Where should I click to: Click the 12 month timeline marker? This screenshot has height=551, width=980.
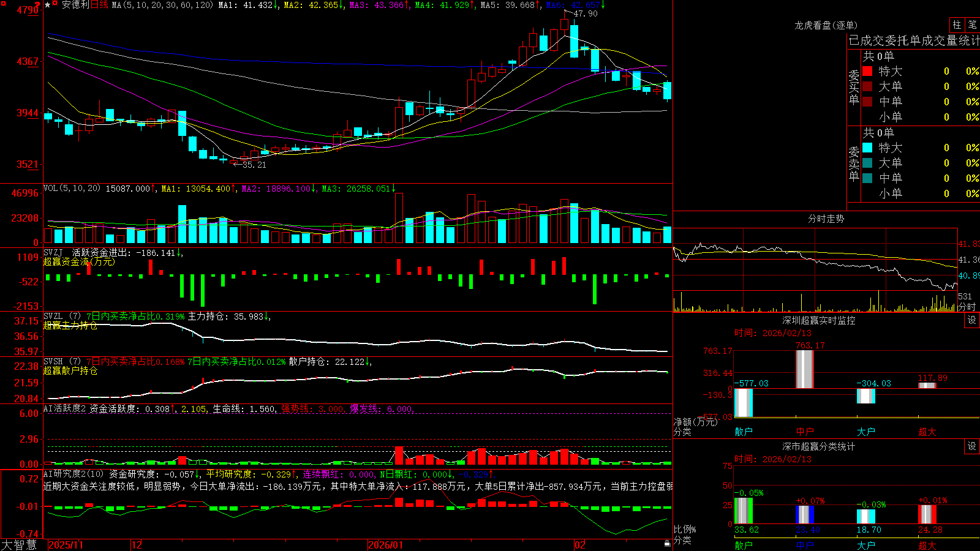pyautogui.click(x=137, y=545)
